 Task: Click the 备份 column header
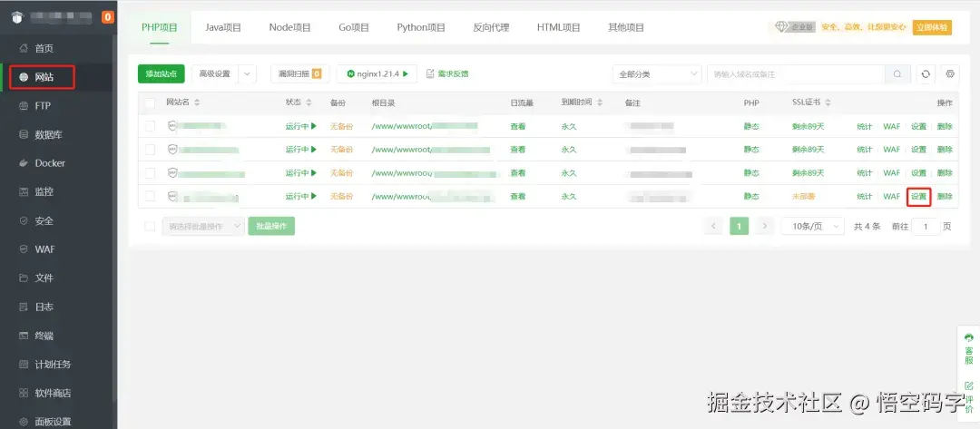(338, 102)
